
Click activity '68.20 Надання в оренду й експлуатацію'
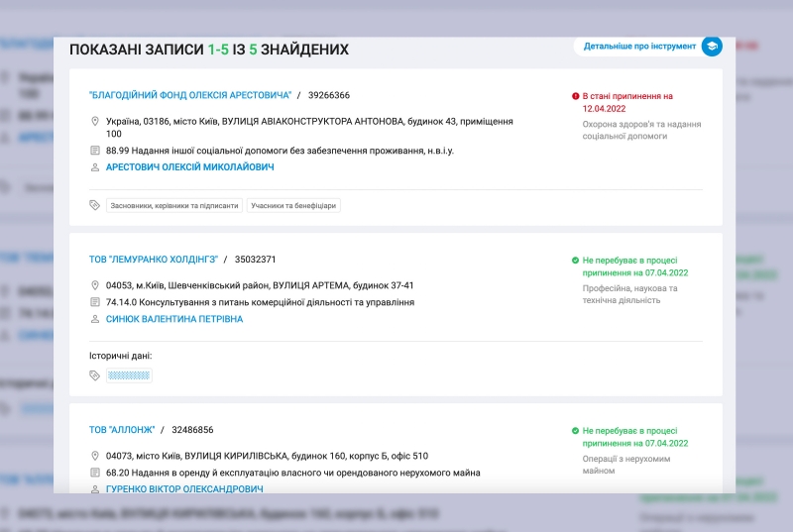(292, 473)
